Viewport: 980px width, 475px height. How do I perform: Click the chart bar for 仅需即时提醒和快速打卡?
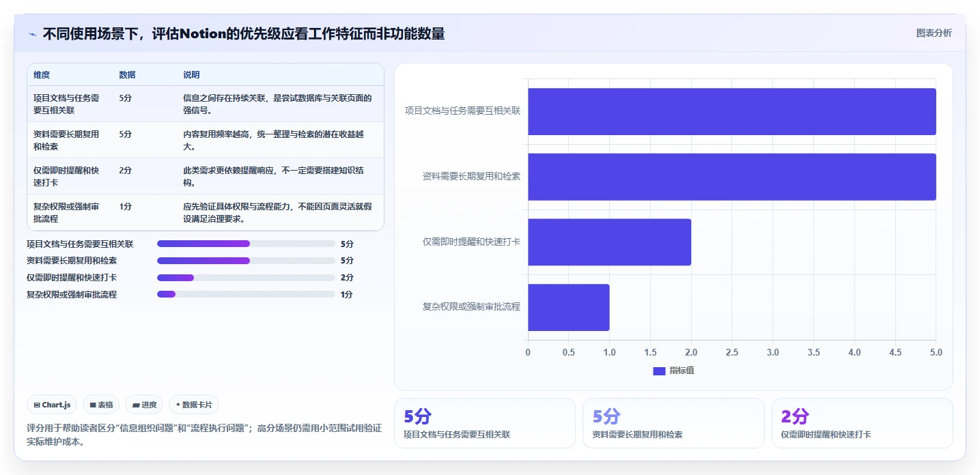click(609, 242)
